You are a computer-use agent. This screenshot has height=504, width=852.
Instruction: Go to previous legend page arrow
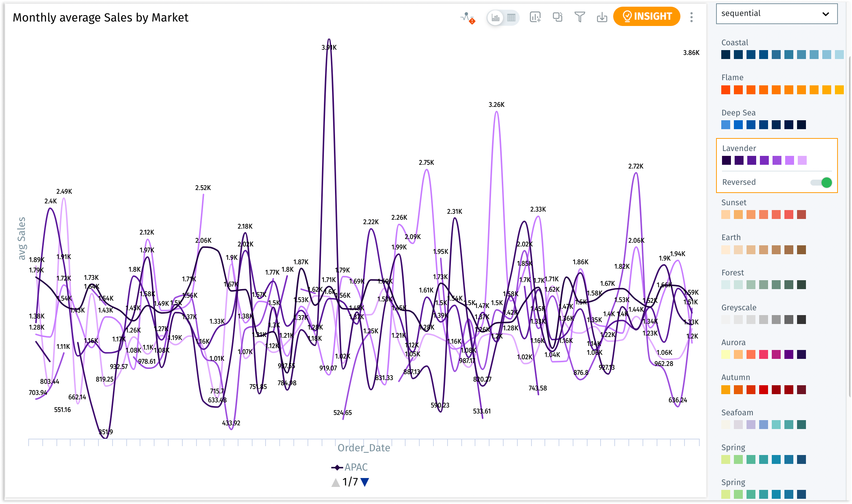(x=335, y=482)
